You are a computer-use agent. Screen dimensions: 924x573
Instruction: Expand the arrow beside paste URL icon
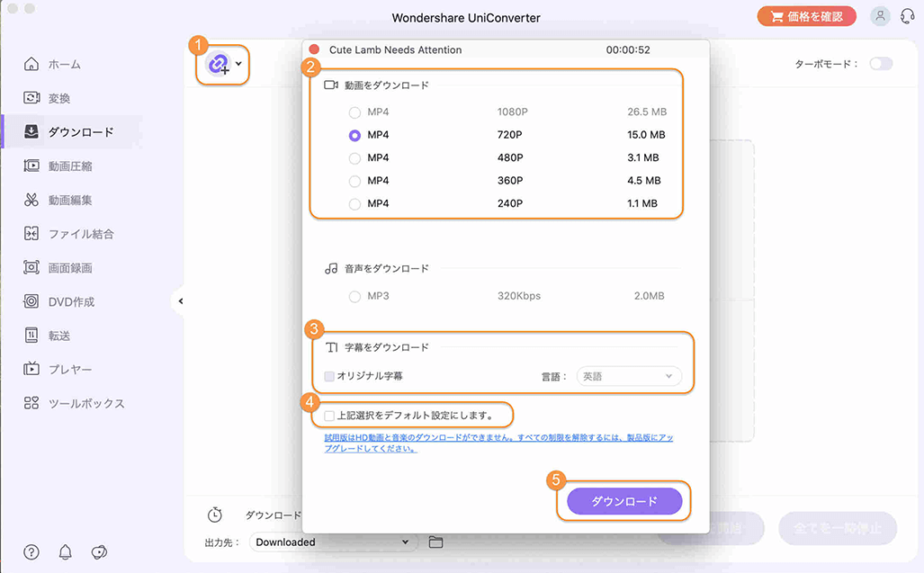click(x=238, y=64)
